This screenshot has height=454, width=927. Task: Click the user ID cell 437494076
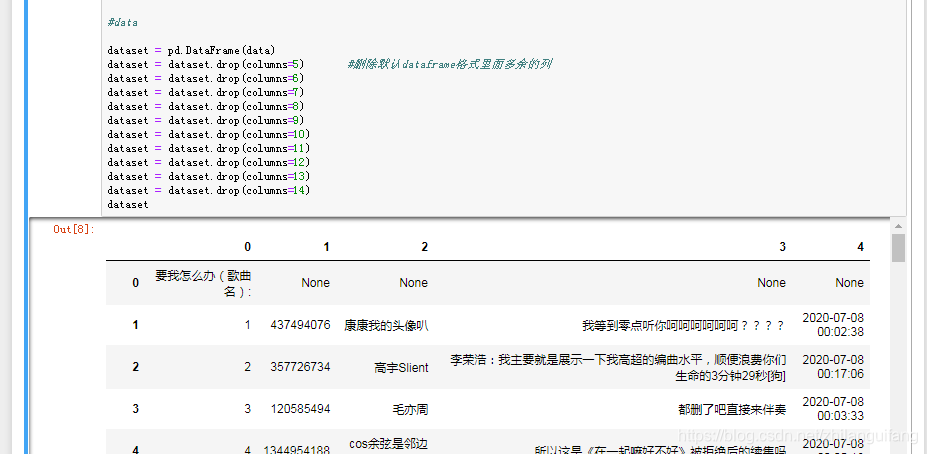(300, 325)
